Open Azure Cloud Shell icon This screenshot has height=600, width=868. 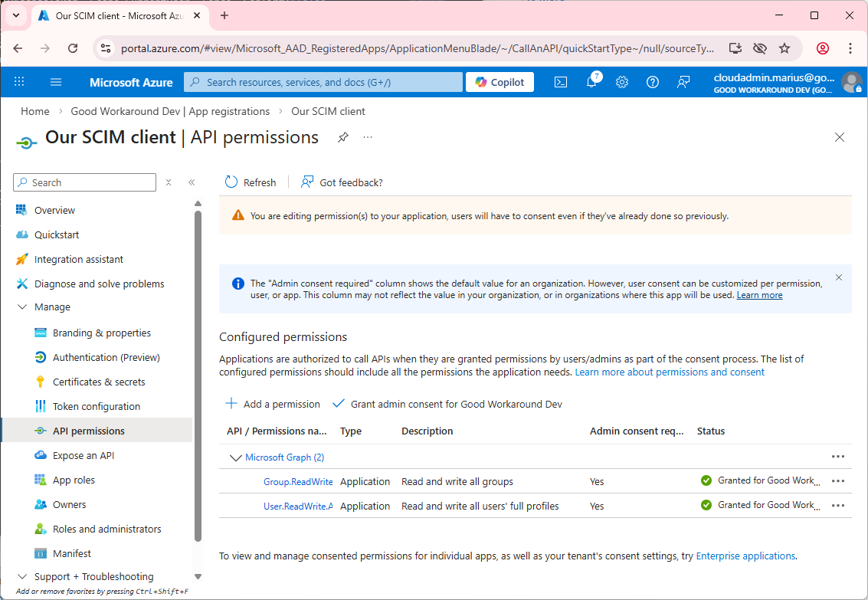561,82
